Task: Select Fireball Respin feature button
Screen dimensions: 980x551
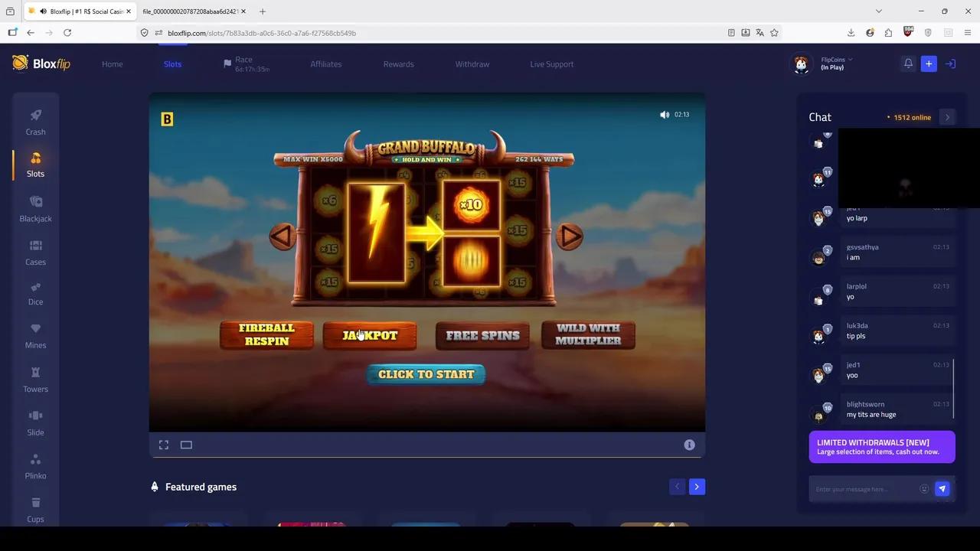Action: click(266, 335)
